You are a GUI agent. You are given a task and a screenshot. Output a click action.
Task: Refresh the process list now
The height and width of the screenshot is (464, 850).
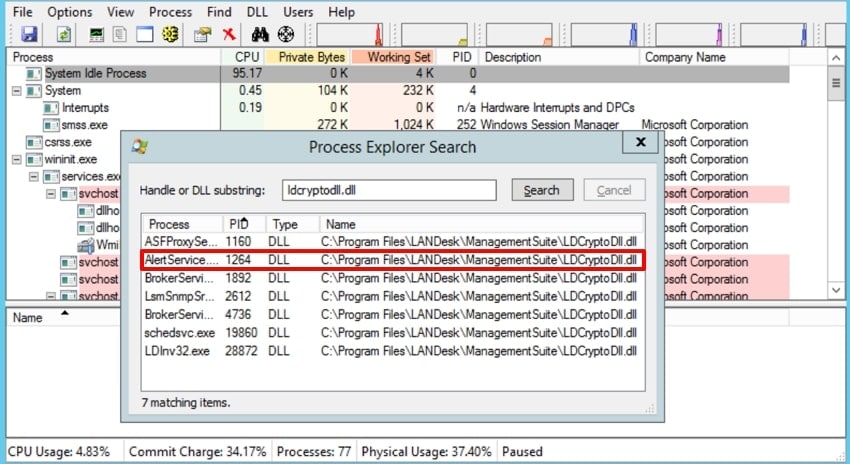[64, 35]
